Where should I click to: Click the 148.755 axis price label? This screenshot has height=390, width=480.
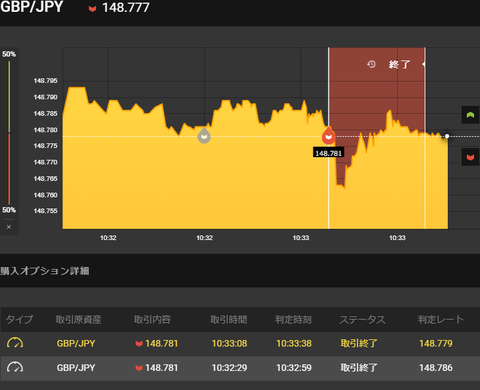tap(45, 211)
